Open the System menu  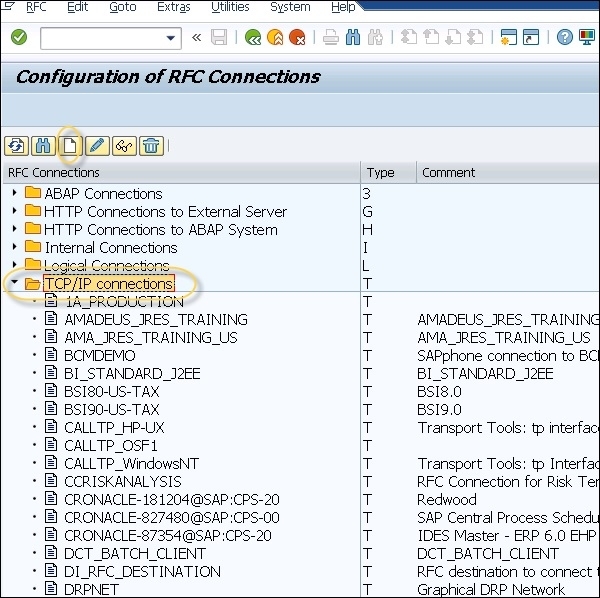(x=290, y=7)
